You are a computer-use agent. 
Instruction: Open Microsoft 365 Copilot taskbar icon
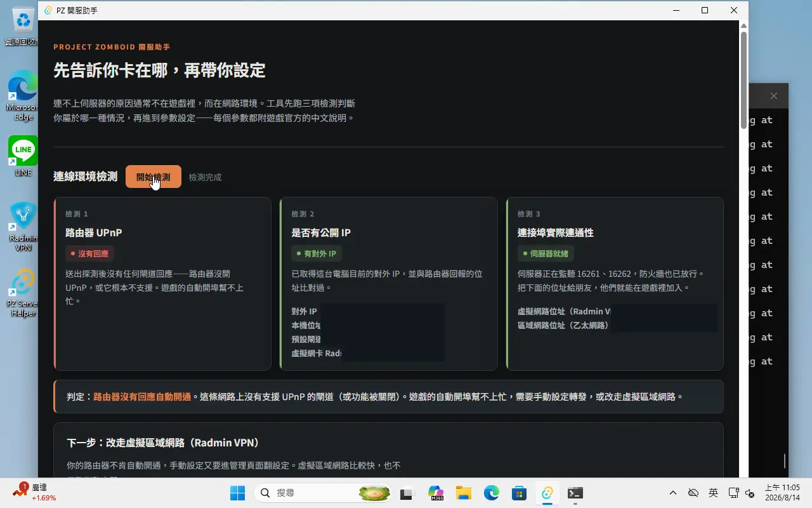click(x=435, y=493)
